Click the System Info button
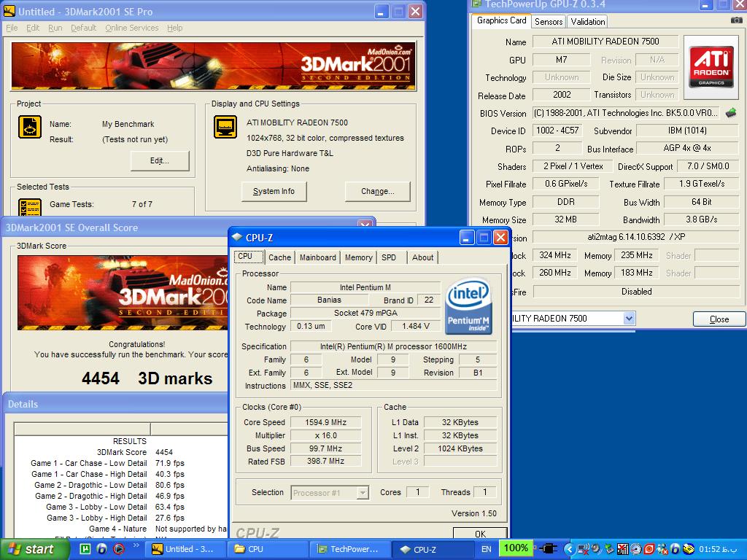Viewport: 747px width, 560px height. [274, 191]
